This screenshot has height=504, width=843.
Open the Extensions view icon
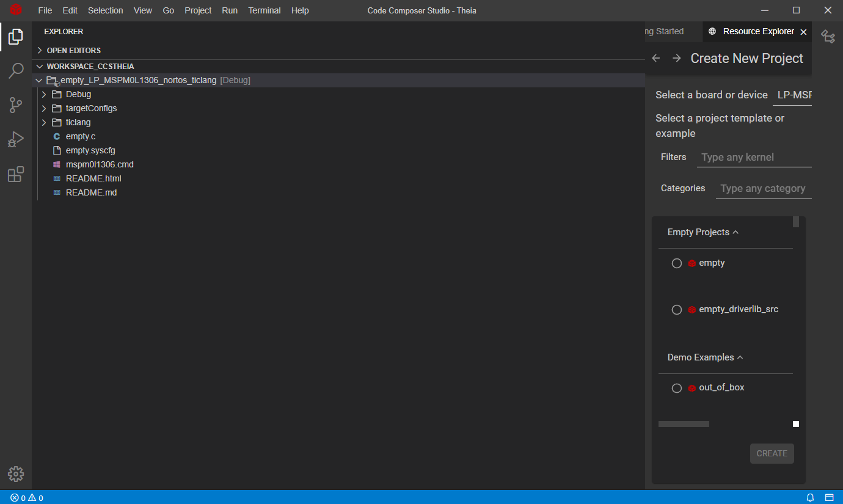[x=16, y=175]
